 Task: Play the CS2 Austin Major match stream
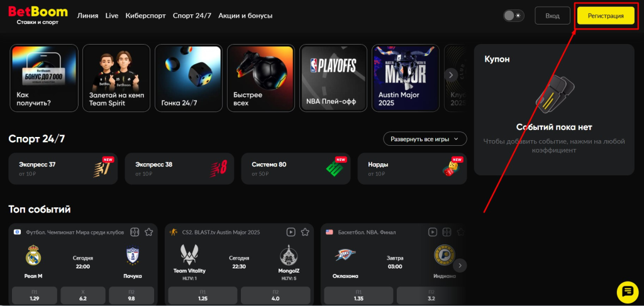click(291, 232)
